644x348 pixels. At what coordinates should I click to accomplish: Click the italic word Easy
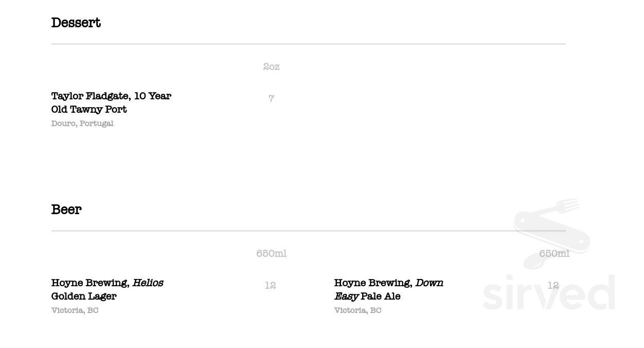coord(346,297)
